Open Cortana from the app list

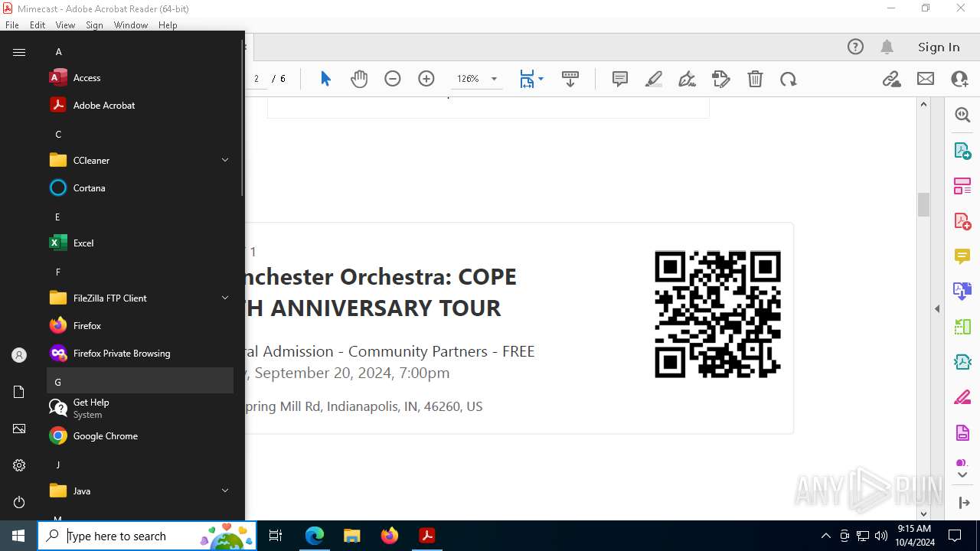pyautogui.click(x=140, y=188)
